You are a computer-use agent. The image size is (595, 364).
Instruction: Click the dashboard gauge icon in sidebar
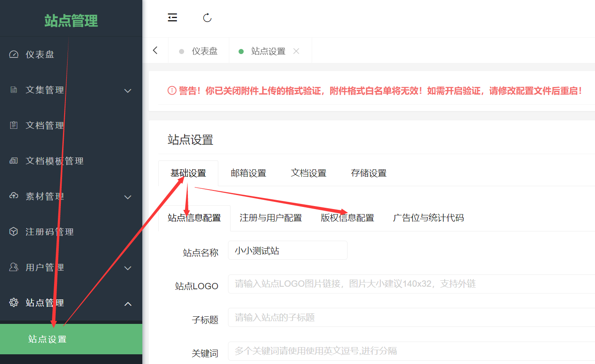click(14, 54)
